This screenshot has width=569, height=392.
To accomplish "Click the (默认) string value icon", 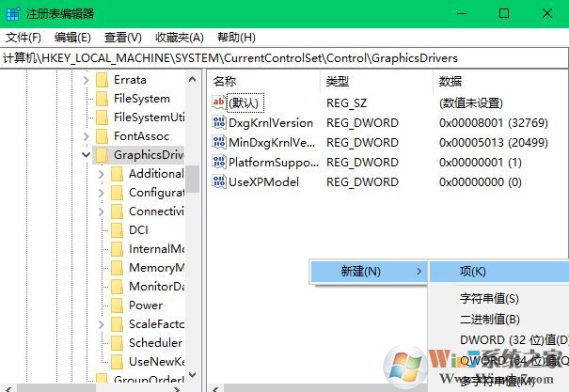I will tap(219, 102).
